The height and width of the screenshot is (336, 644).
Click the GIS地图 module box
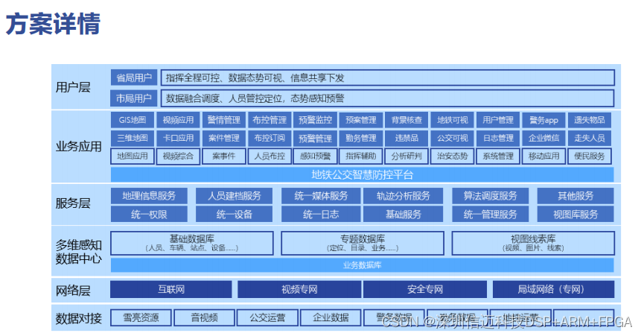pyautogui.click(x=133, y=120)
